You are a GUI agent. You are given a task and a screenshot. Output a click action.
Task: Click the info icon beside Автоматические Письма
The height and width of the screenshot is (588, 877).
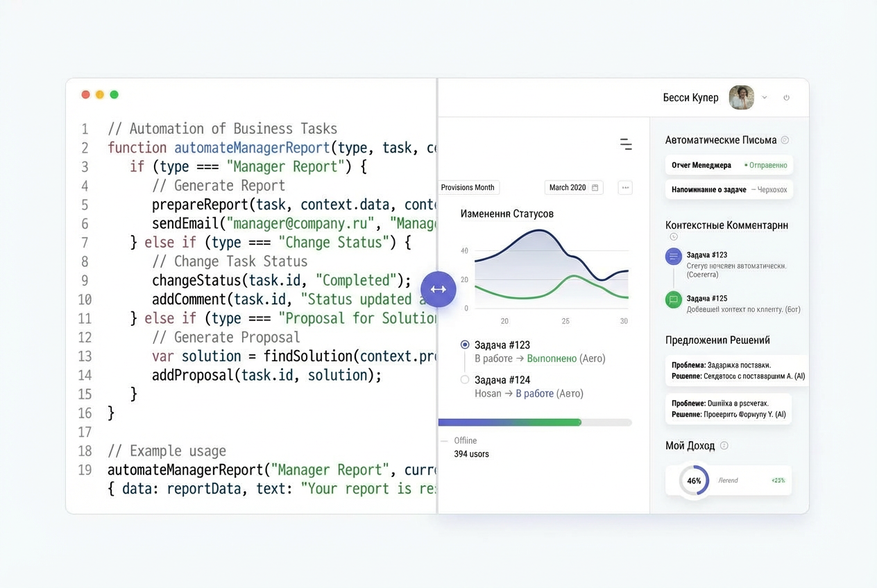[785, 140]
